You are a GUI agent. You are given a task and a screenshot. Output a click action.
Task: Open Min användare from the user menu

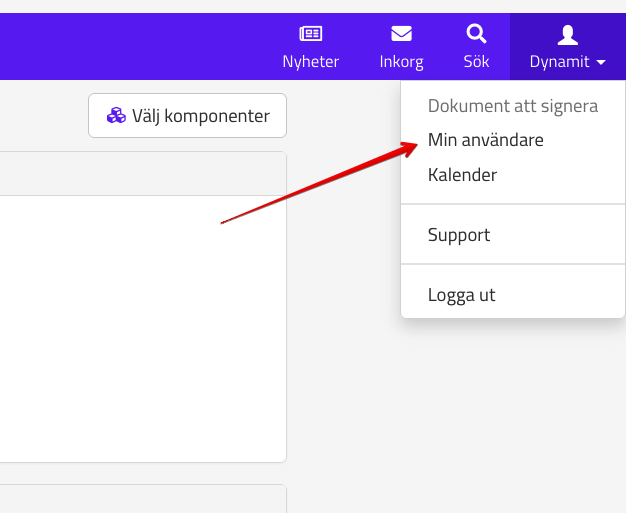tap(485, 140)
